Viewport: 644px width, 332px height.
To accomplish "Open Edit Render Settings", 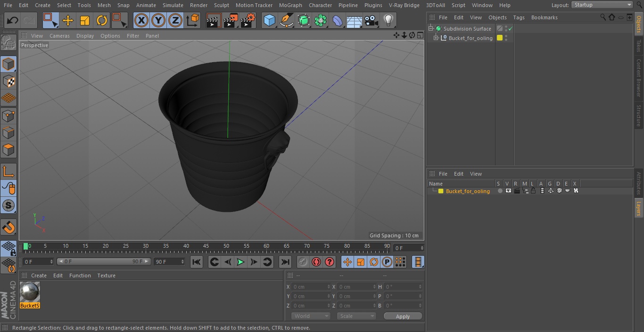I will point(248,21).
